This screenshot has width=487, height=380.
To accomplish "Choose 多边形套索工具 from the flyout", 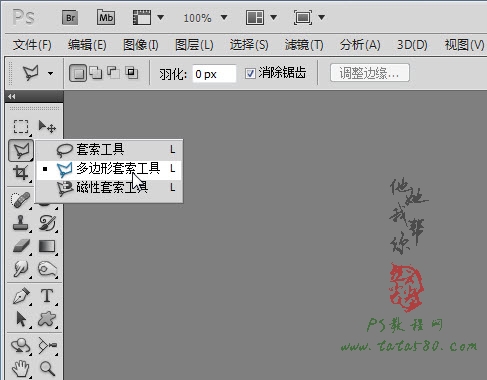I will click(109, 170).
